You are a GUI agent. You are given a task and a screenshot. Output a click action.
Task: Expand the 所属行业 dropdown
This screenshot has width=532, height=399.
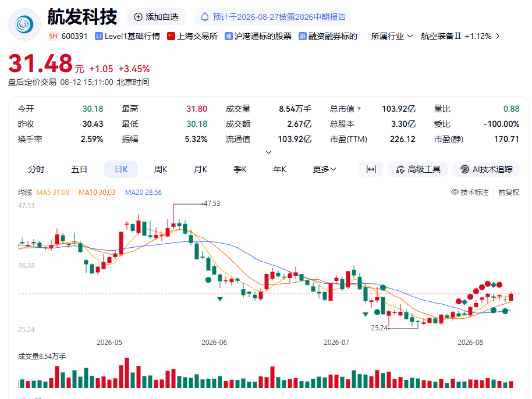point(392,36)
